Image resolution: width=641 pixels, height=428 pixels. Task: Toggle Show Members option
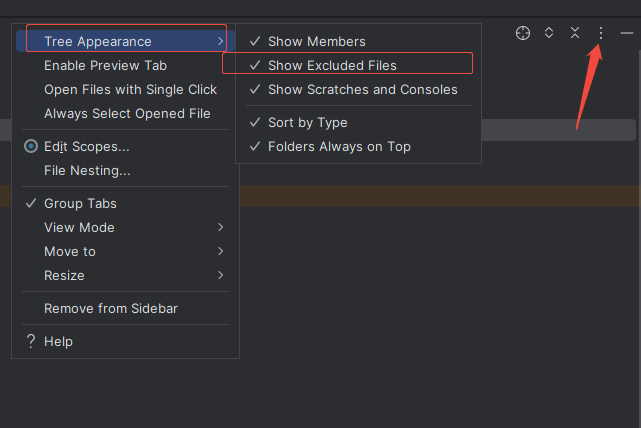click(x=358, y=41)
